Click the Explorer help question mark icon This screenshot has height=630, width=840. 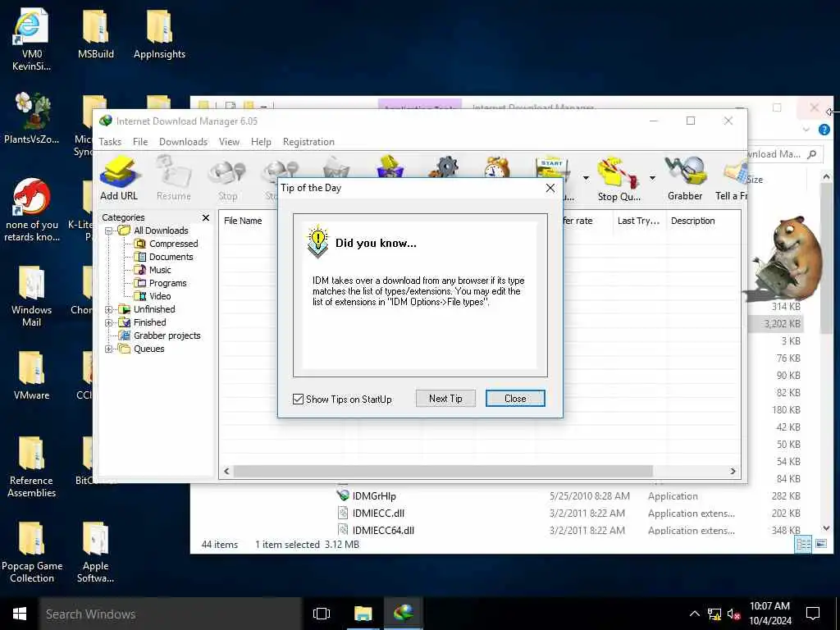pos(824,130)
